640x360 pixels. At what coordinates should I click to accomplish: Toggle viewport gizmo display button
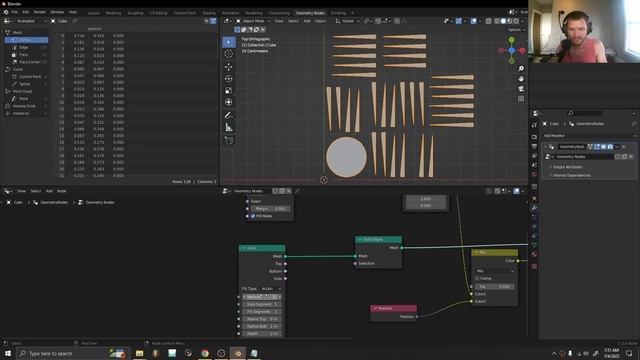(459, 21)
